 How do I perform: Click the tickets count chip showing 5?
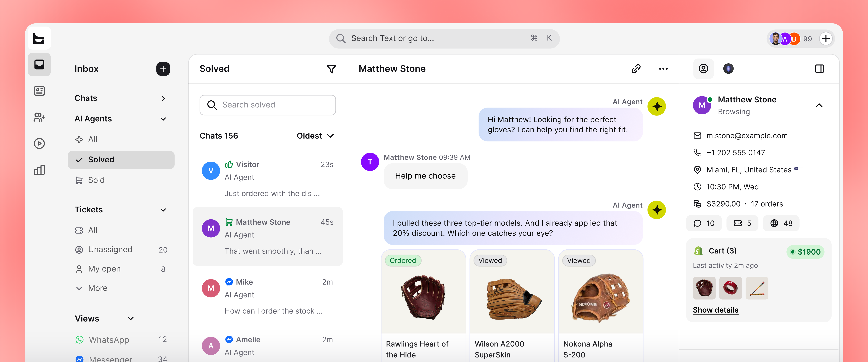(742, 223)
